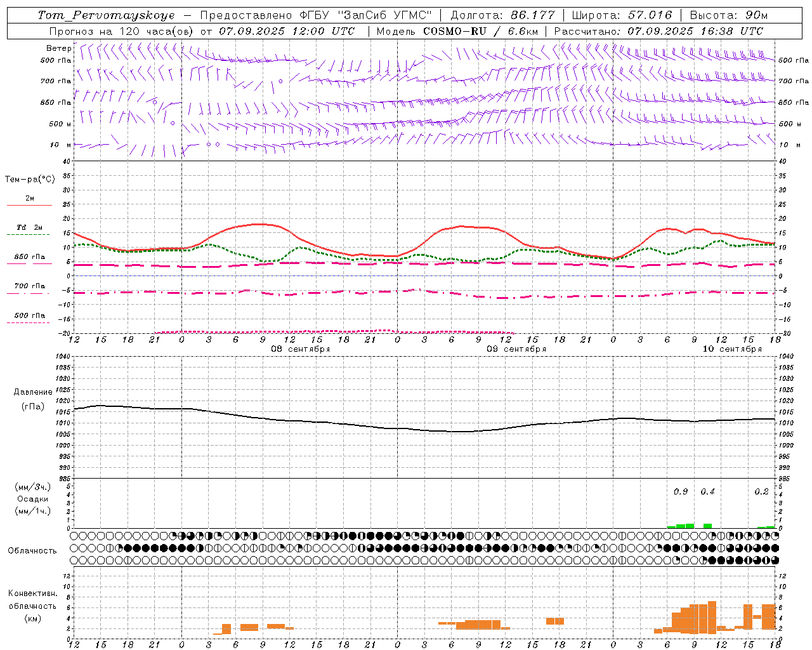Click the 500 м wind level label on the left axis

click(60, 124)
